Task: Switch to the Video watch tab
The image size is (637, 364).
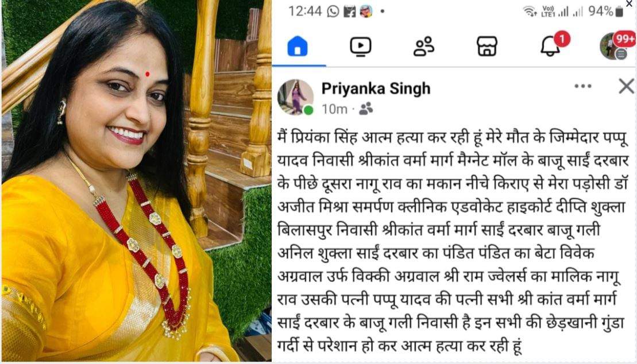Action: (360, 46)
